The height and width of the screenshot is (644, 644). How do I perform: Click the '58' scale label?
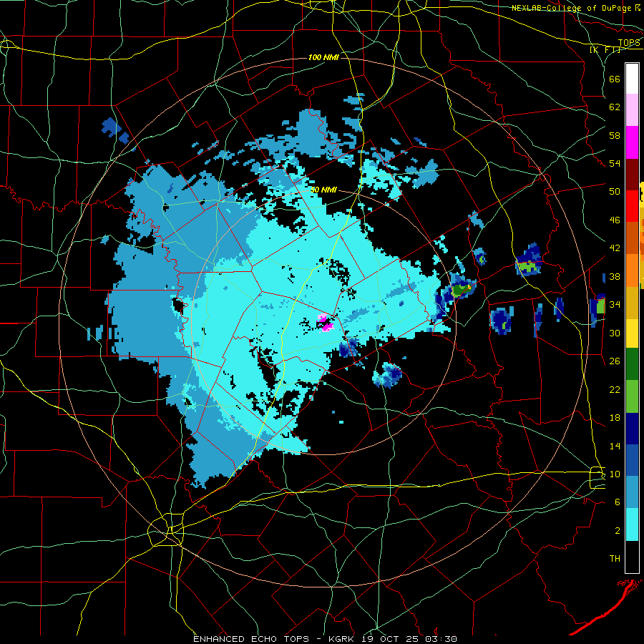[615, 135]
